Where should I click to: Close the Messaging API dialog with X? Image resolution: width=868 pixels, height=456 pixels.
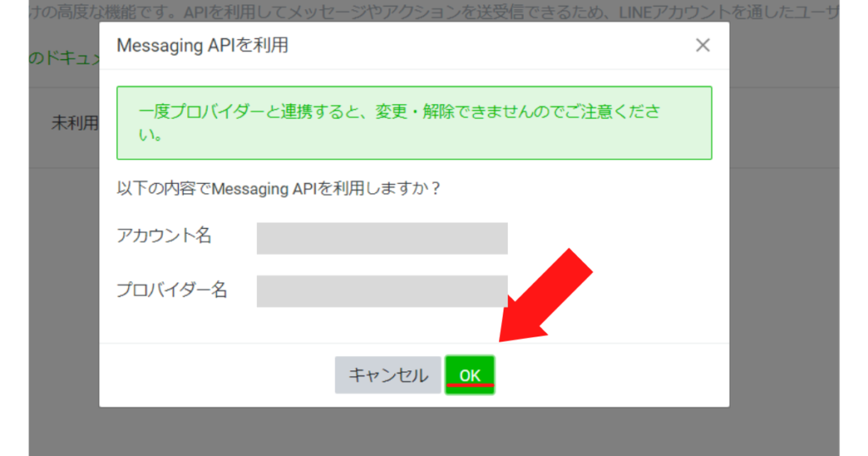703,46
